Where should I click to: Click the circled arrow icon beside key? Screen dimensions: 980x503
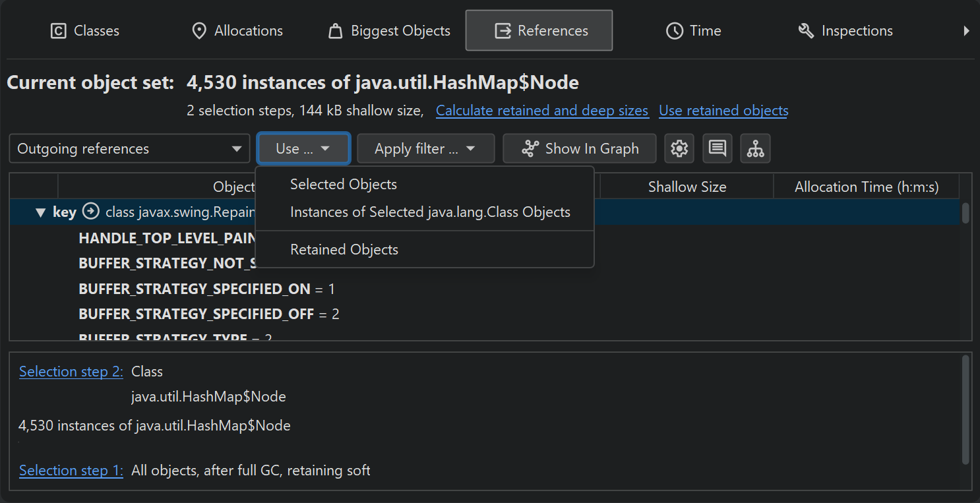tap(91, 212)
